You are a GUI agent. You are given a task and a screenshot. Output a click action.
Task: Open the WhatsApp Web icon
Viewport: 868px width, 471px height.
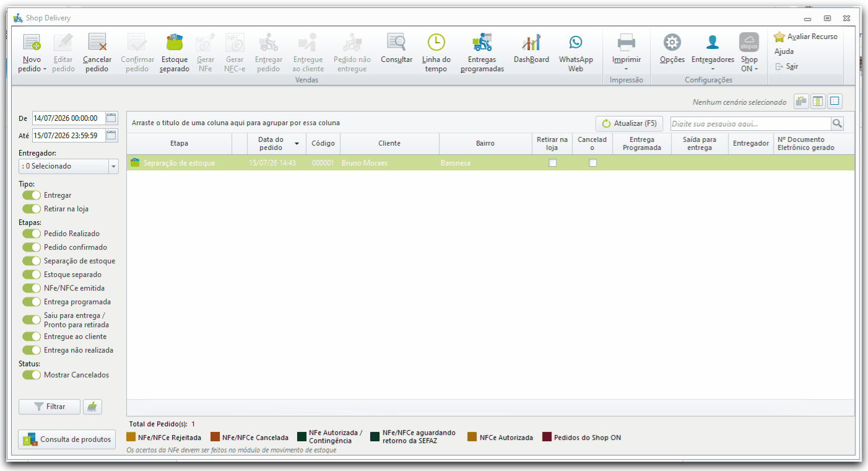point(576,42)
